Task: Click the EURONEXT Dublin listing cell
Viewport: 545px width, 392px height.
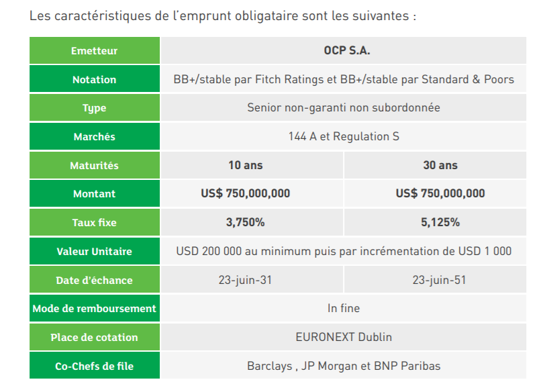Action: 343,337
